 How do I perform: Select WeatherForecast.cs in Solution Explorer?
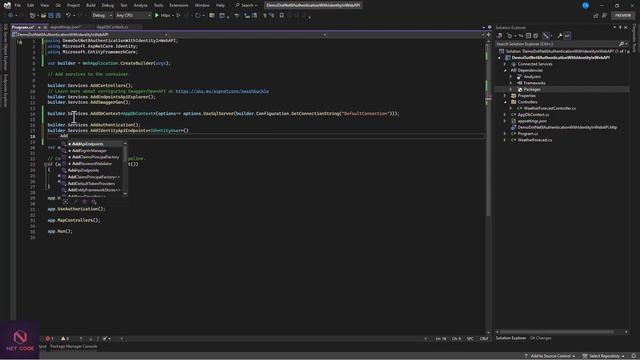coord(534,140)
